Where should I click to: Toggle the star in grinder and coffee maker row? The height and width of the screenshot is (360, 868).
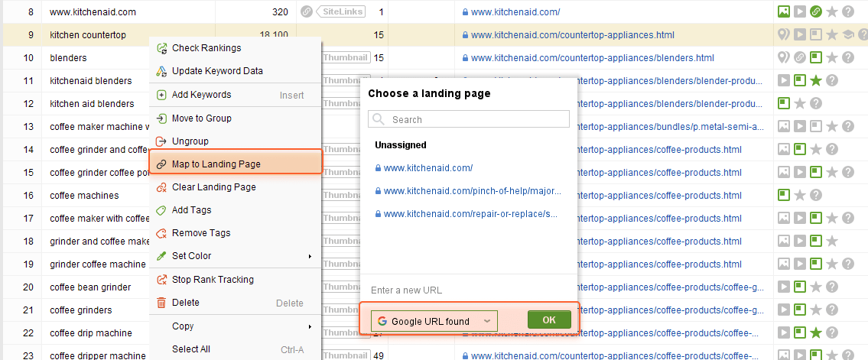click(x=831, y=241)
